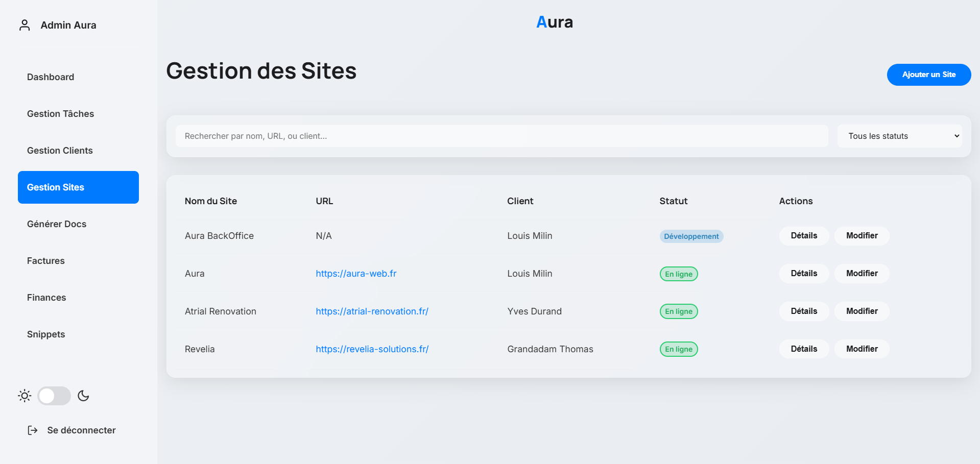The width and height of the screenshot is (980, 464).
Task: Click the logout arrow icon
Action: coord(33,430)
